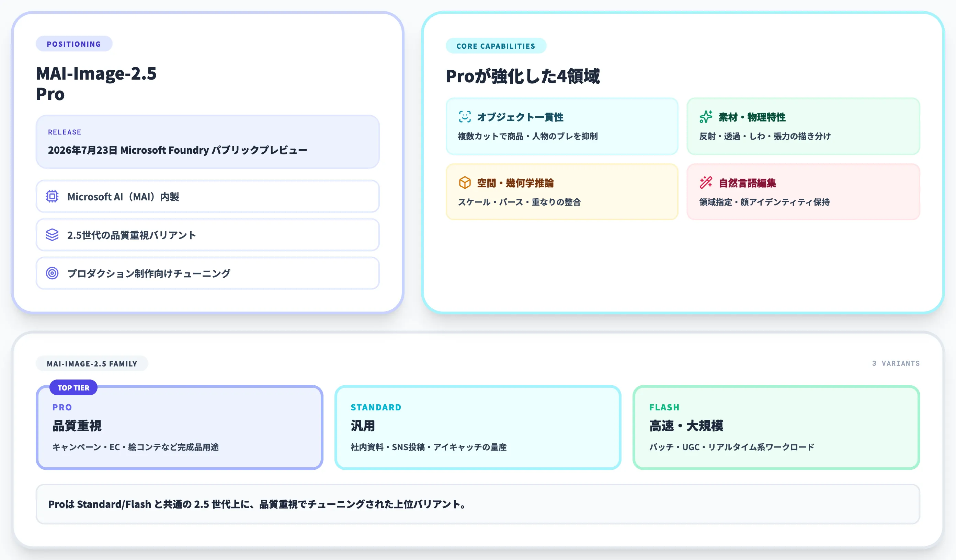Click the face-scan icon next to オブジェクト一貫性

click(465, 117)
